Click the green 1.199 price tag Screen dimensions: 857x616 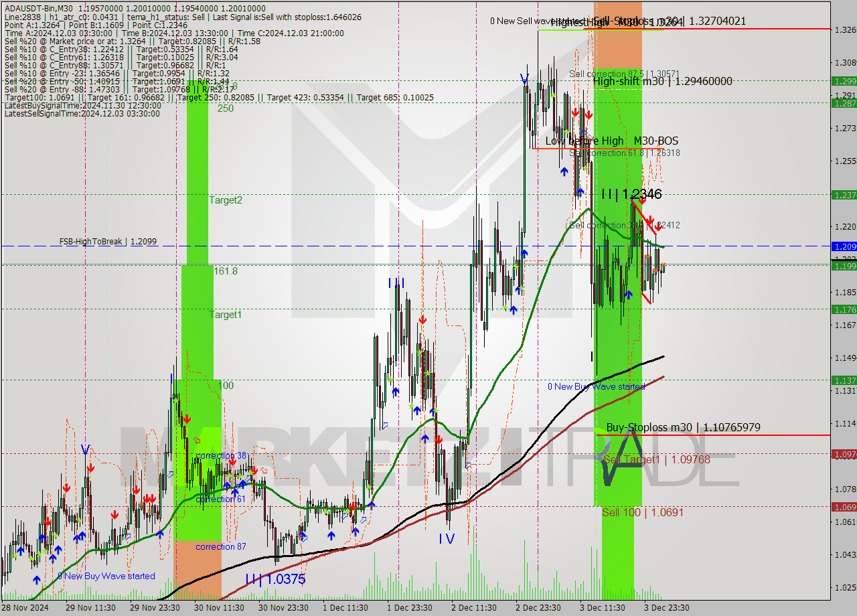click(844, 266)
